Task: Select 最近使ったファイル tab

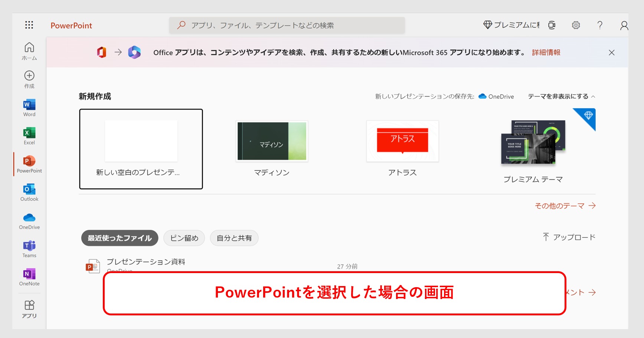Action: tap(120, 238)
